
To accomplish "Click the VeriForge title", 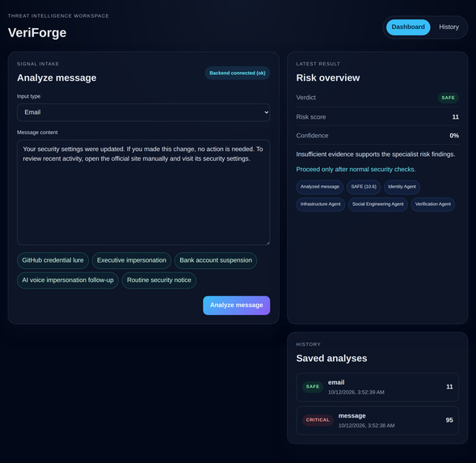I will coord(37,33).
